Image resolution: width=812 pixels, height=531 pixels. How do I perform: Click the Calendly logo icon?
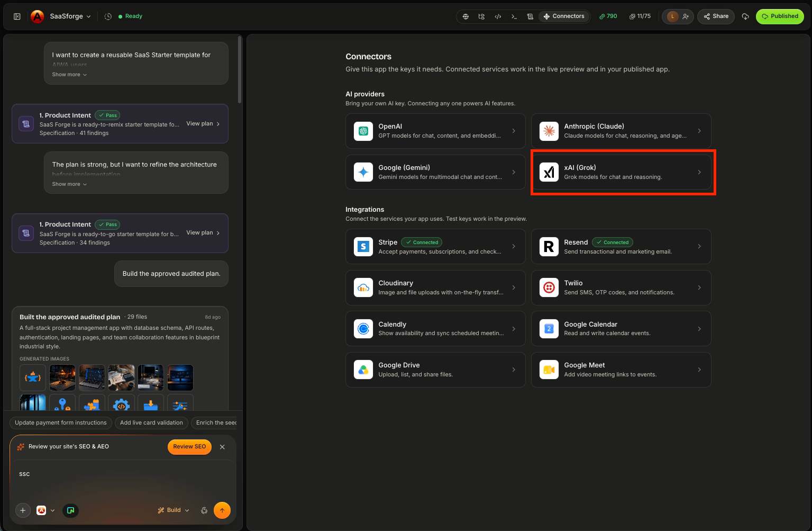[x=363, y=329]
